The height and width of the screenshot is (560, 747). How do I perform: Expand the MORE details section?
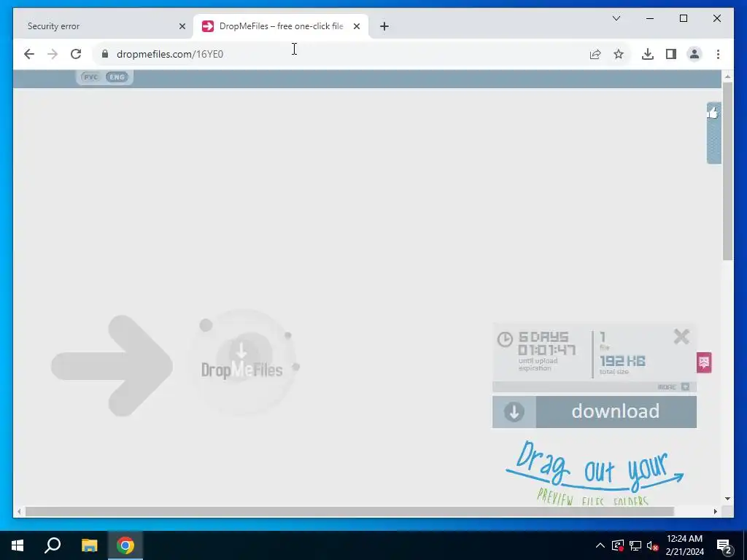pyautogui.click(x=673, y=386)
